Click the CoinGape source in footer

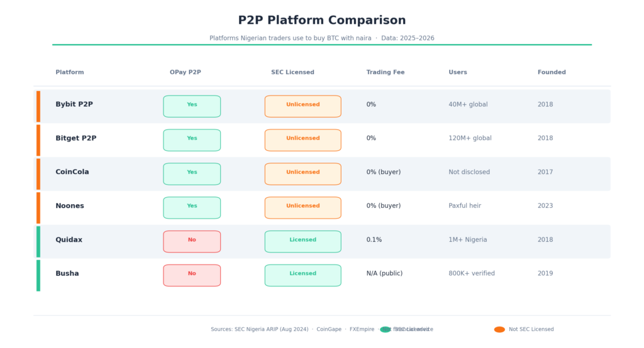[330, 329]
